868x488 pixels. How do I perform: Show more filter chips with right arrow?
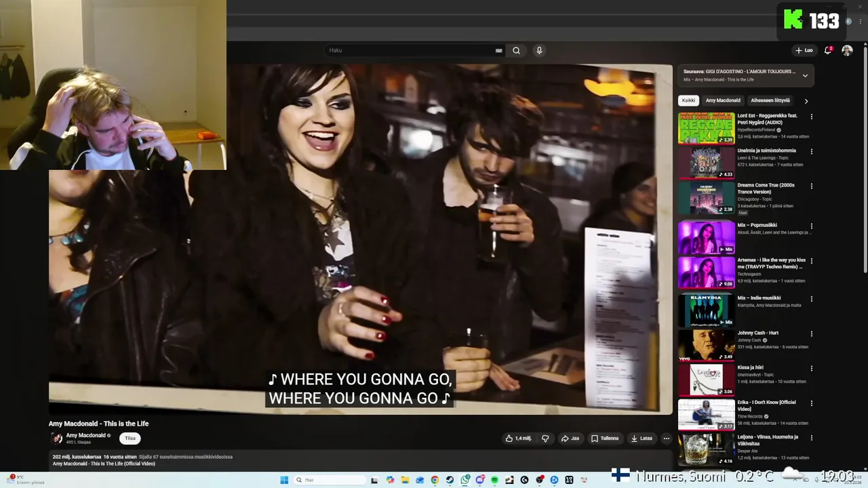tap(806, 100)
